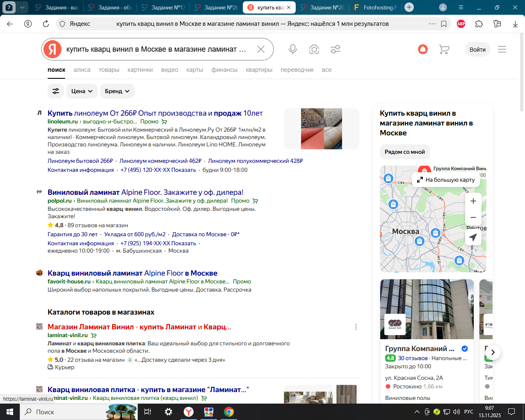Screen dimensions: 525x420
Task: Open the shopping cart icon
Action: click(x=444, y=49)
